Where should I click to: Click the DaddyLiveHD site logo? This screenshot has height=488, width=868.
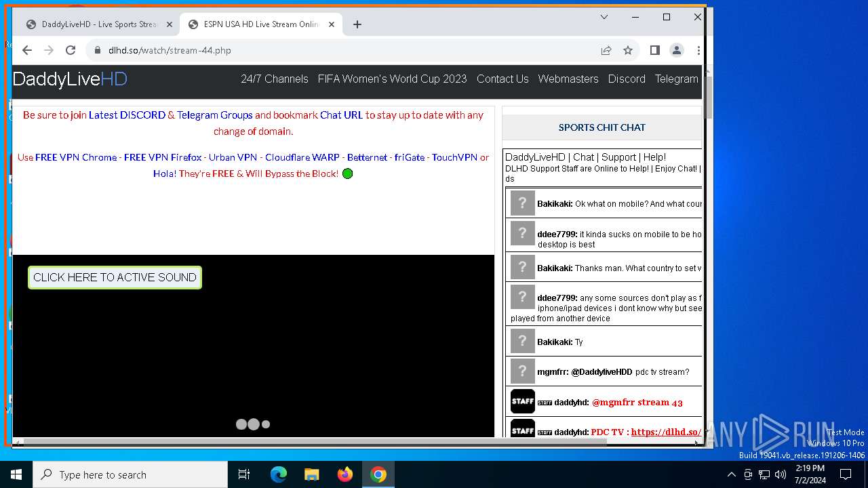coord(70,79)
